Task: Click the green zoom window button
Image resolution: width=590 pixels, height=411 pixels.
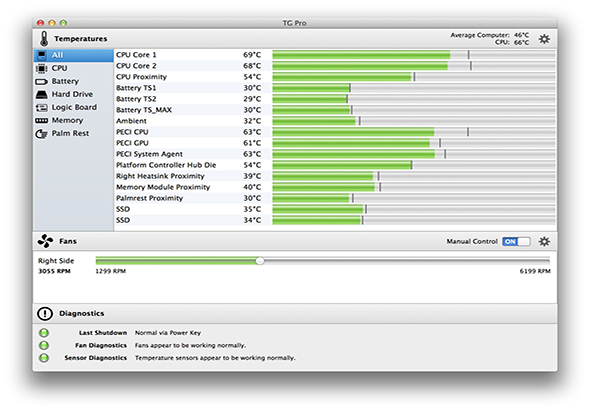Action: tap(64, 23)
